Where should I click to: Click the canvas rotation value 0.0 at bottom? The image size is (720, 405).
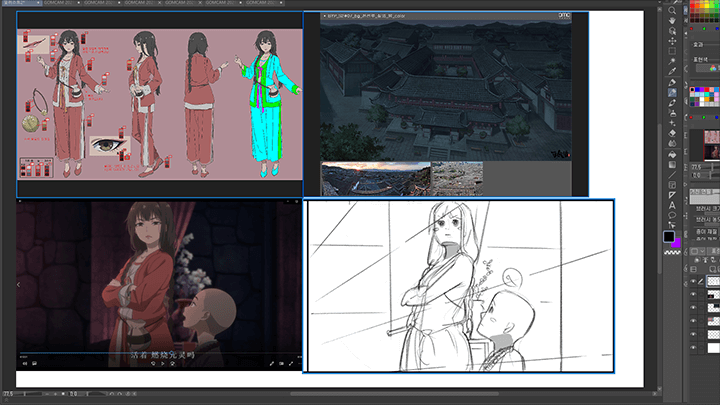coord(74,394)
